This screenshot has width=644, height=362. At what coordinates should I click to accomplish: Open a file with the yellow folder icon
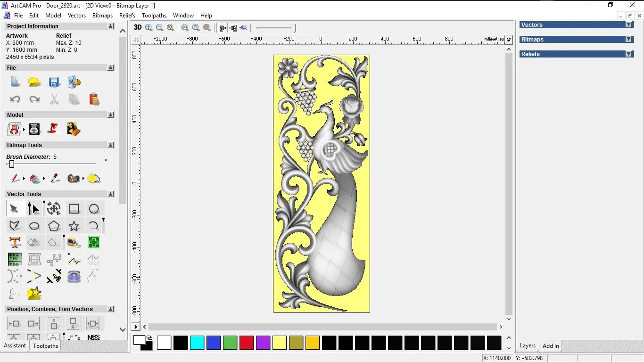coord(34,82)
